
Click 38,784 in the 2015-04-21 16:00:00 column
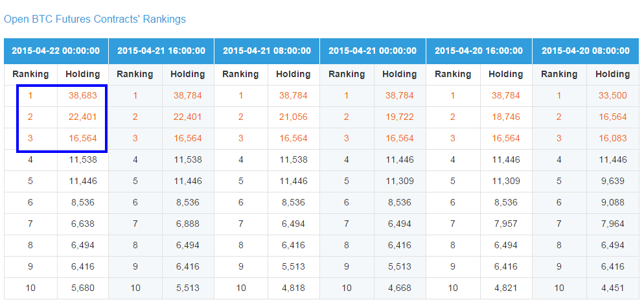188,96
